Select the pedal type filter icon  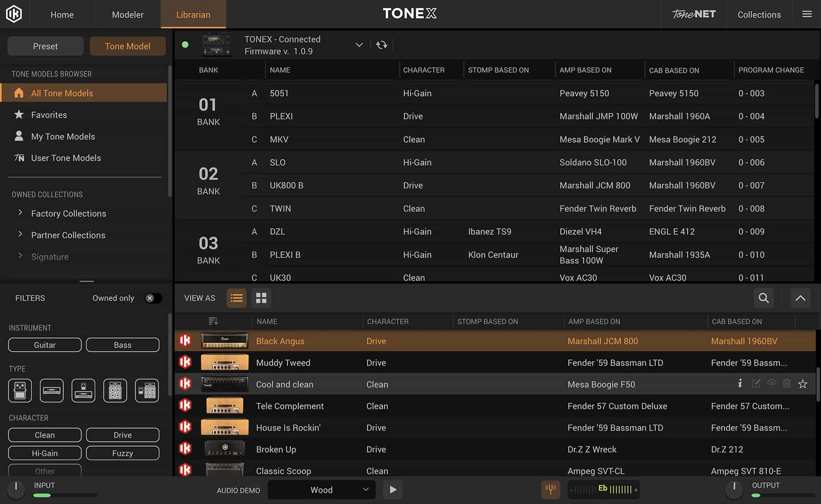tap(19, 390)
